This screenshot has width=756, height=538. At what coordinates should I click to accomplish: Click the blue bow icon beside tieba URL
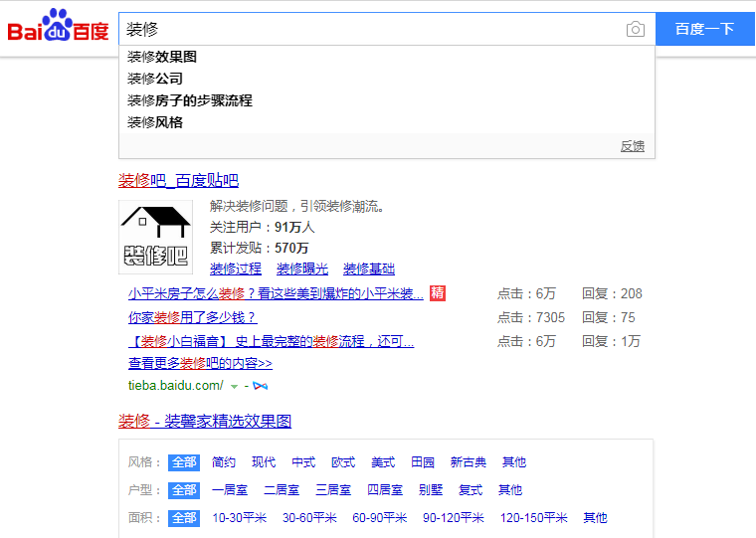(x=261, y=385)
